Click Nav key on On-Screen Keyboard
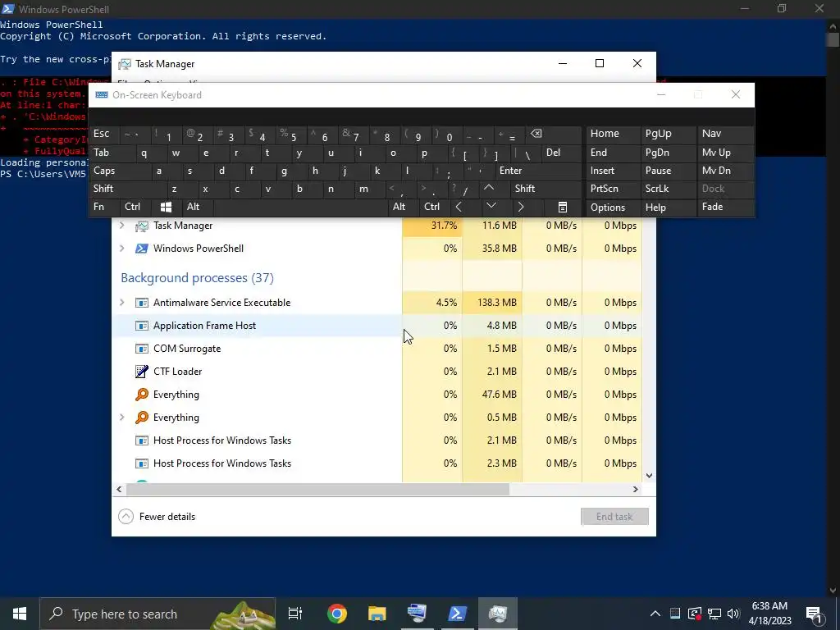The width and height of the screenshot is (840, 630). [724, 134]
